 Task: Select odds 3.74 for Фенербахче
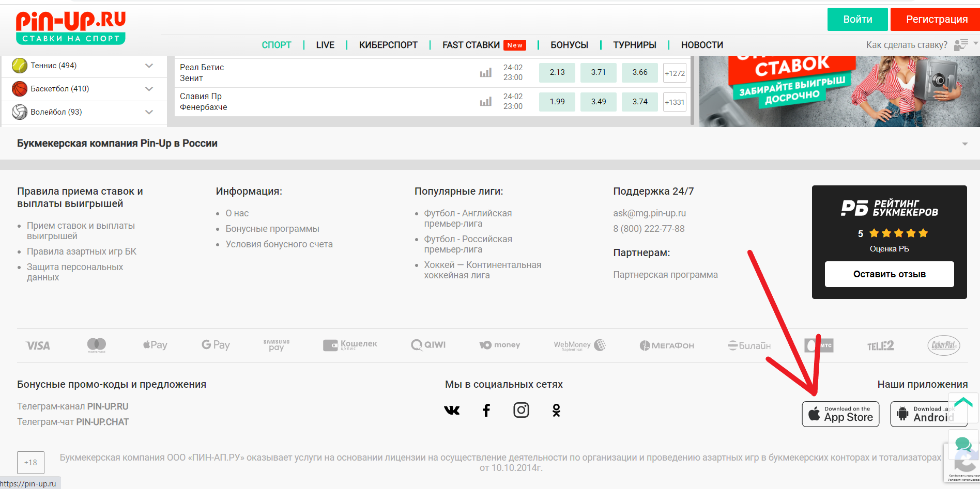(x=640, y=102)
